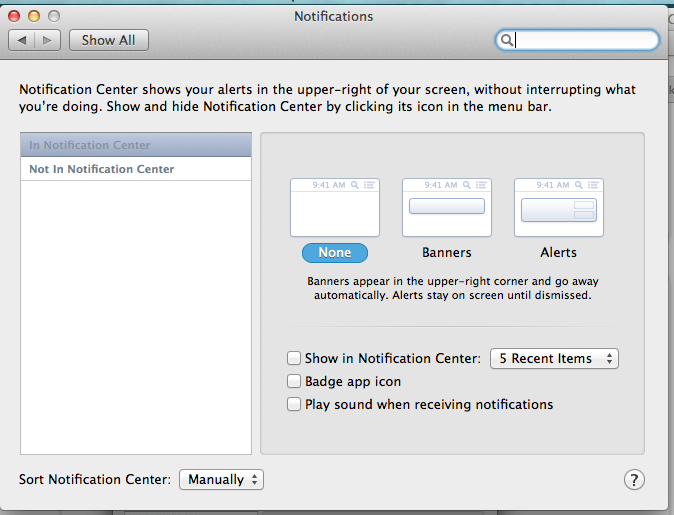Click the forward arrow navigation button
674x515 pixels.
tap(49, 40)
